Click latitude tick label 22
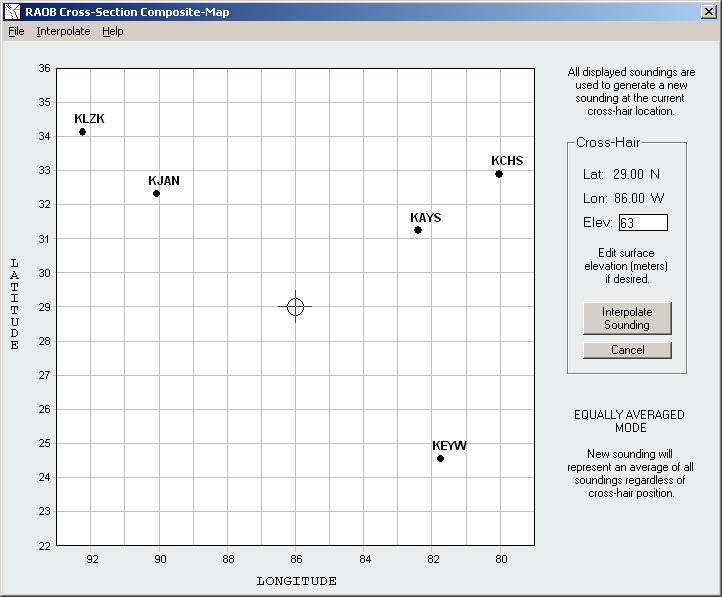This screenshot has width=722, height=597. (x=44, y=546)
